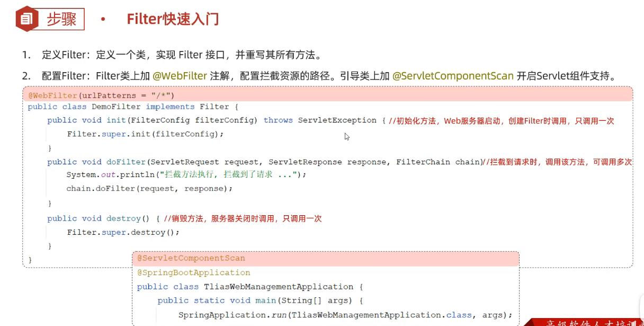Click the red 销毁方法 comment
Image resolution: width=644 pixels, height=326 pixels.
[x=243, y=218]
